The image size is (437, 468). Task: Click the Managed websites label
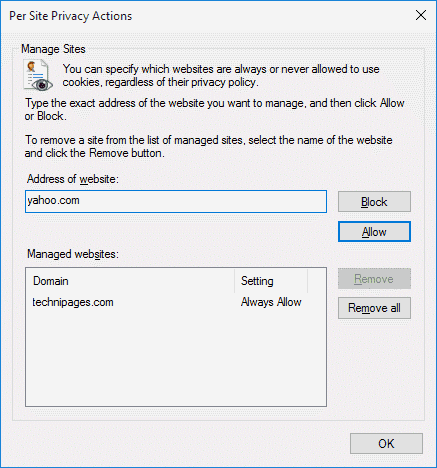point(73,254)
